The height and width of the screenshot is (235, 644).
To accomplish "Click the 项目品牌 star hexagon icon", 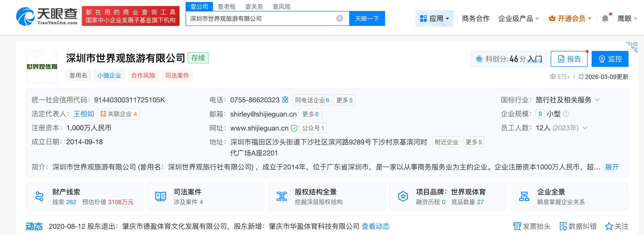I will click(x=403, y=197).
